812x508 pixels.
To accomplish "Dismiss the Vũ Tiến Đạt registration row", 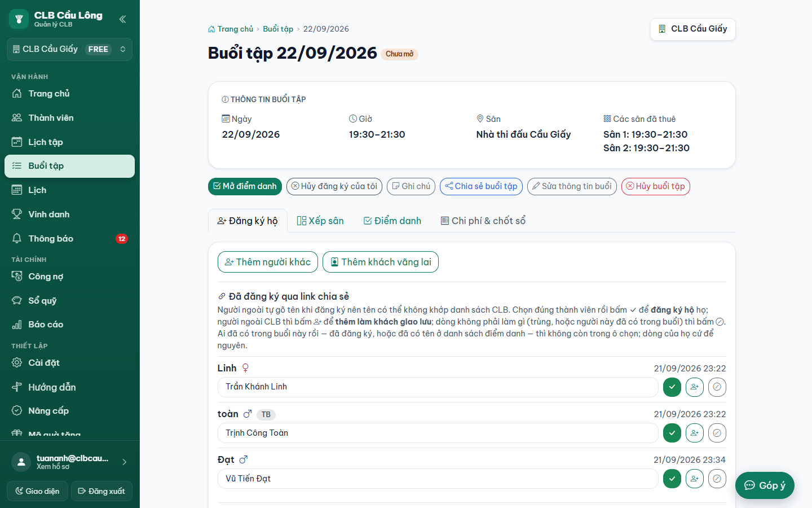I will coord(717,479).
